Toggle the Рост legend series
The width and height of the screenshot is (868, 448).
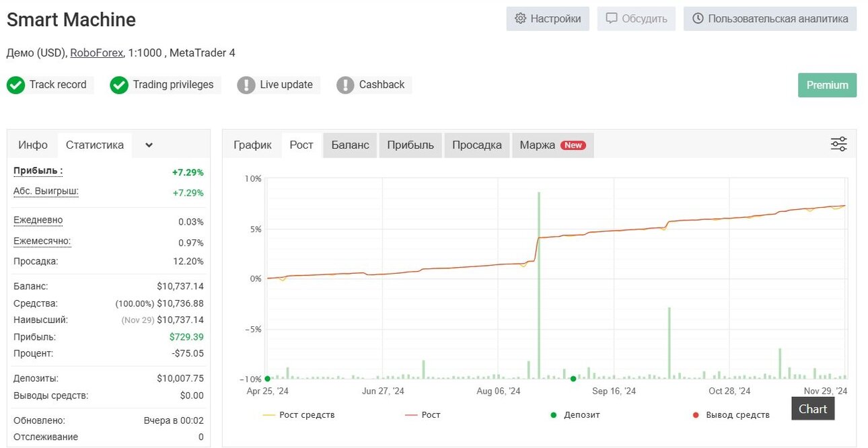(x=423, y=414)
